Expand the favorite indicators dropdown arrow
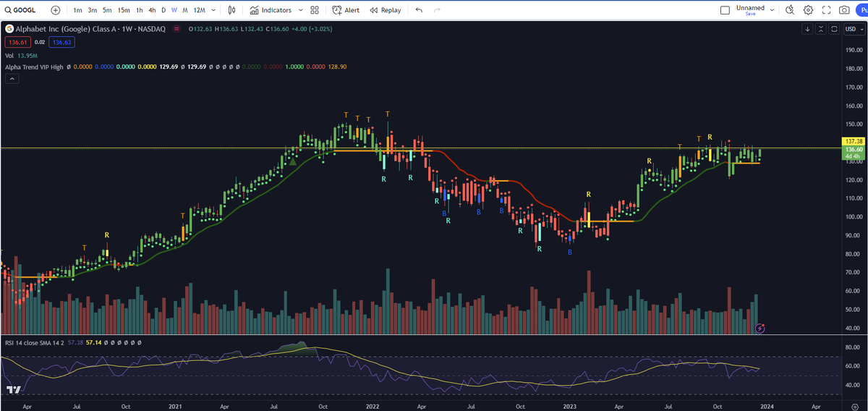 coord(300,10)
